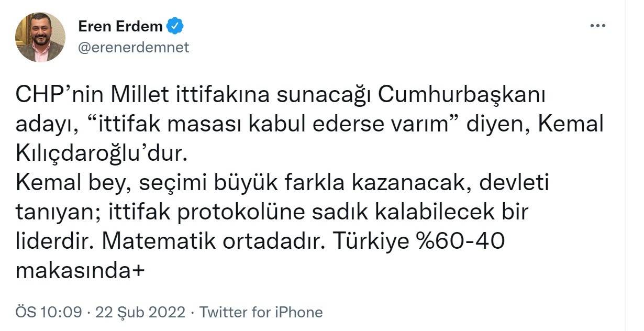Viewport: 644px width, 331px height.
Task: Click the final word "makasında+"
Action: pyautogui.click(x=80, y=271)
